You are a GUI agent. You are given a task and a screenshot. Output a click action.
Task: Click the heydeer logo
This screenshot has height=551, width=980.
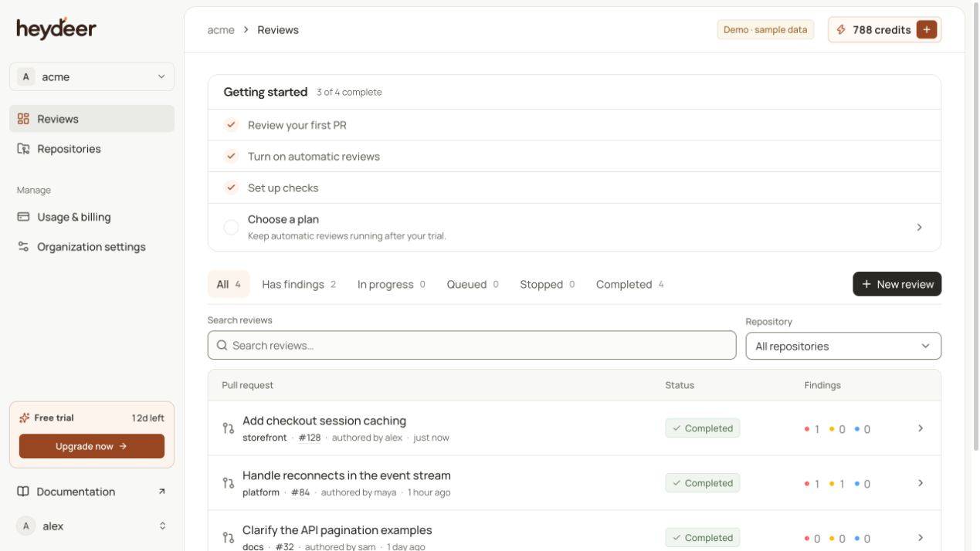[x=56, y=29]
